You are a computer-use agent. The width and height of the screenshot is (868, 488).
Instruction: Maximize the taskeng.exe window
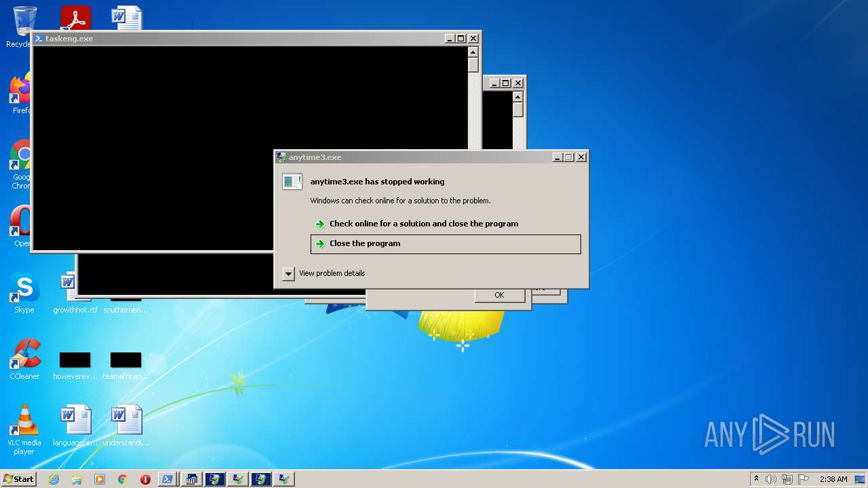460,39
